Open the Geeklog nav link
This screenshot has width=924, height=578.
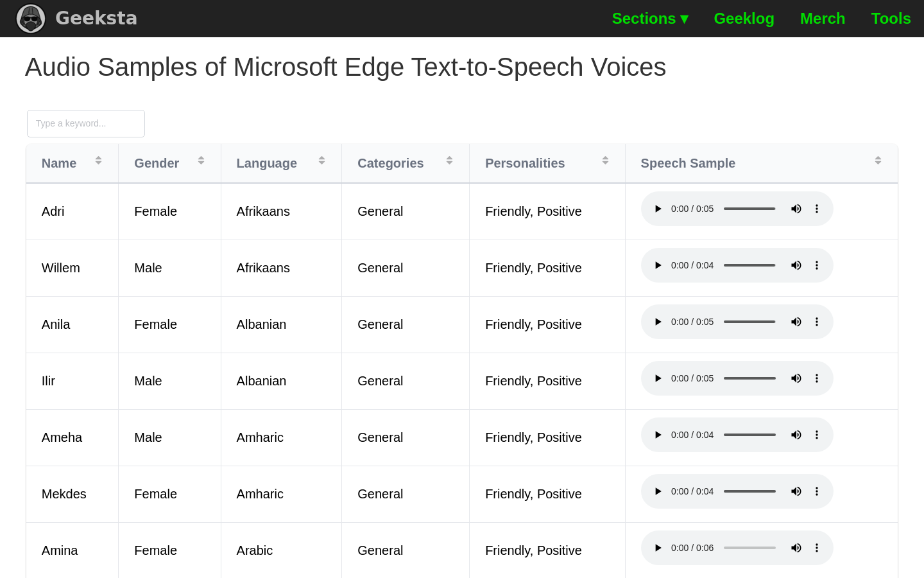744,19
